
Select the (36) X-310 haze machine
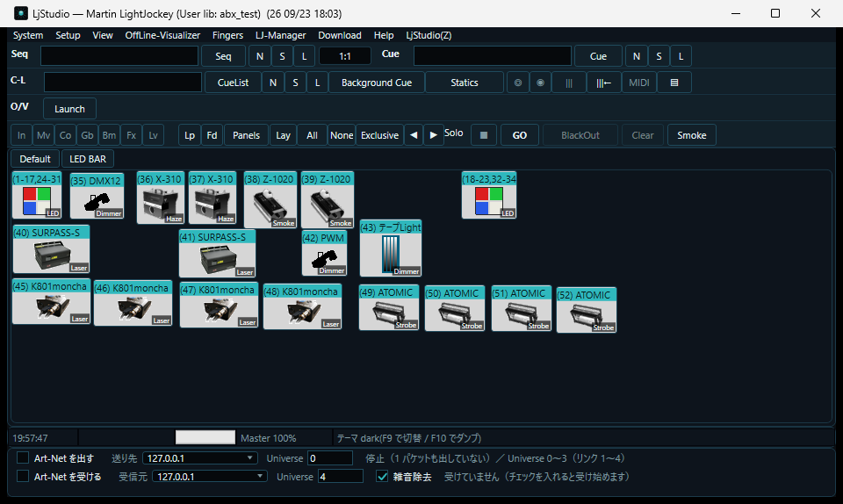click(x=161, y=198)
